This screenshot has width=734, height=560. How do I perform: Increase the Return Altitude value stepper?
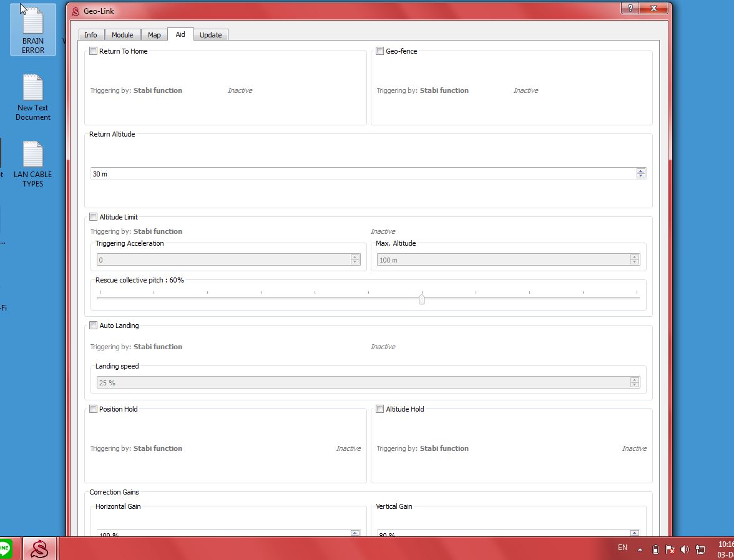coord(640,171)
